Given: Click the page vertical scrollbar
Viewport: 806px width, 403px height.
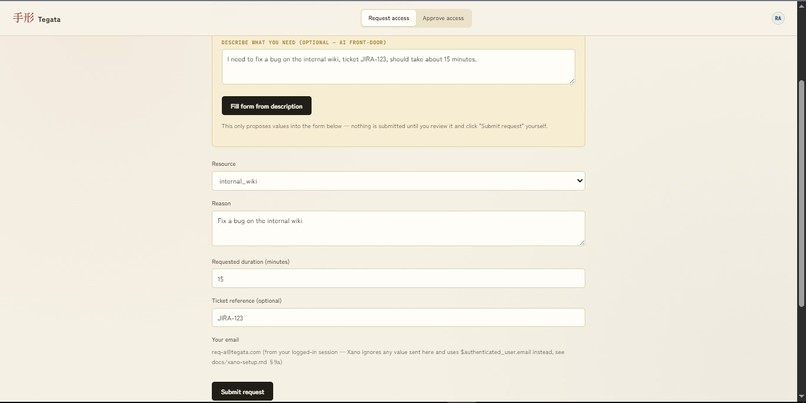Looking at the screenshot, I should [x=802, y=194].
